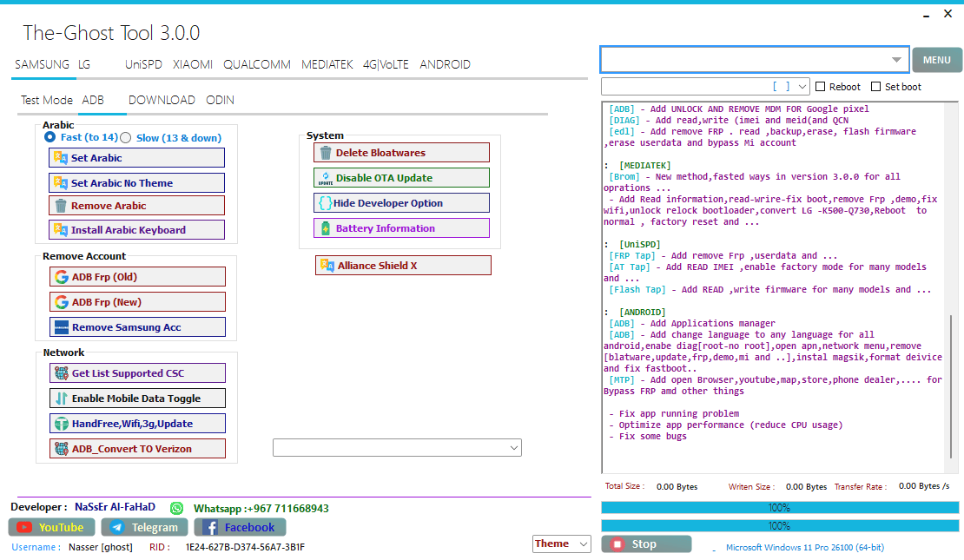Click the update icon on Disable OTA Update

326,178
